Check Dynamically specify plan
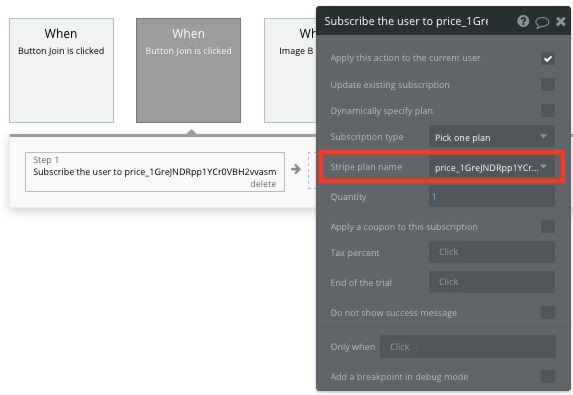Image resolution: width=573 pixels, height=395 pixels. click(548, 110)
